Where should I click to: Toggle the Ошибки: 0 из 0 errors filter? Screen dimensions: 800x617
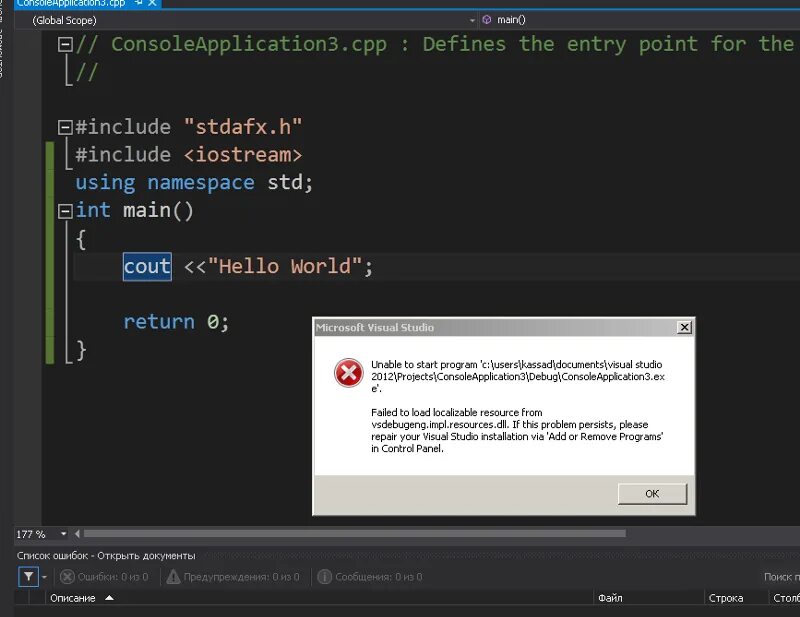pyautogui.click(x=104, y=577)
